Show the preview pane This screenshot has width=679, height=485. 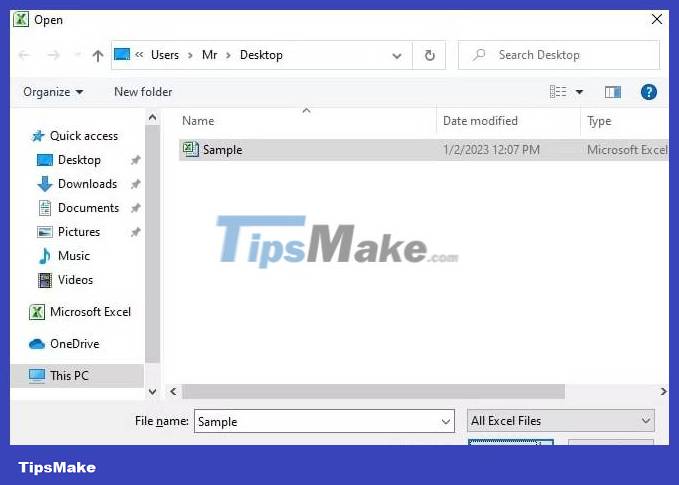pyautogui.click(x=612, y=92)
